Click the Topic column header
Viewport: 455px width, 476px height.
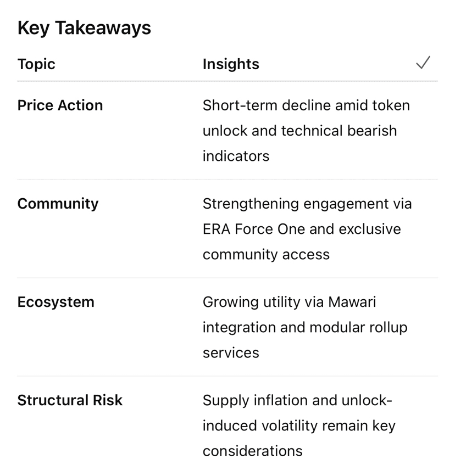pyautogui.click(x=36, y=64)
